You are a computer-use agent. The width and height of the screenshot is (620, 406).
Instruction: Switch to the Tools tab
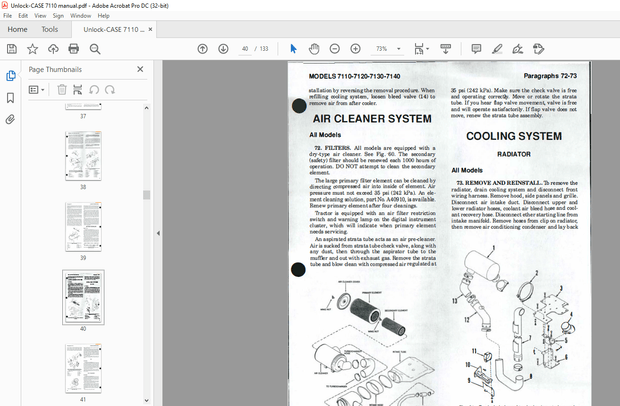click(x=49, y=29)
